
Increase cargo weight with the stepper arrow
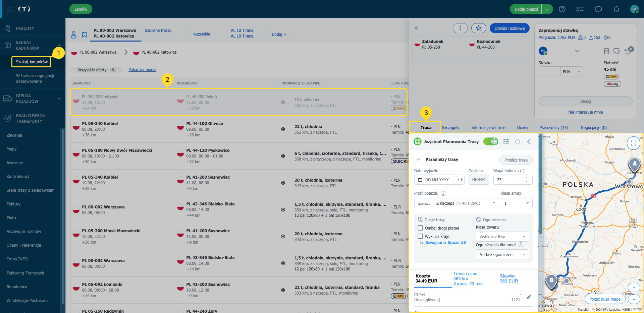[x=526, y=178]
